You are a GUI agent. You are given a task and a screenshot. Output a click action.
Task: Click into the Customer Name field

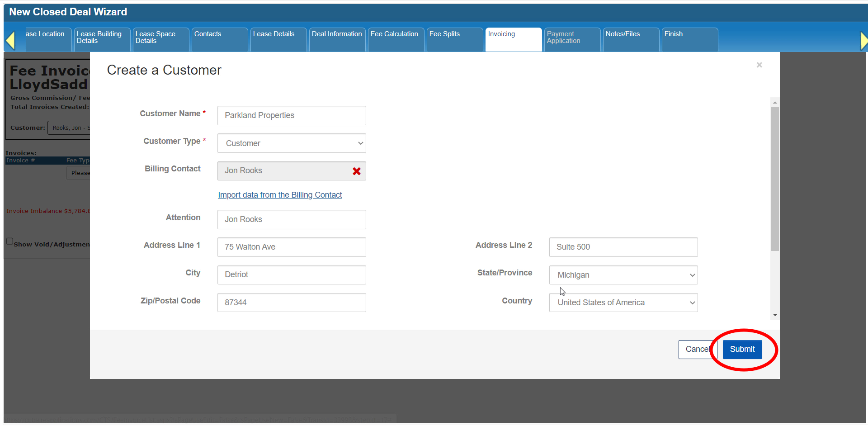[x=292, y=116]
